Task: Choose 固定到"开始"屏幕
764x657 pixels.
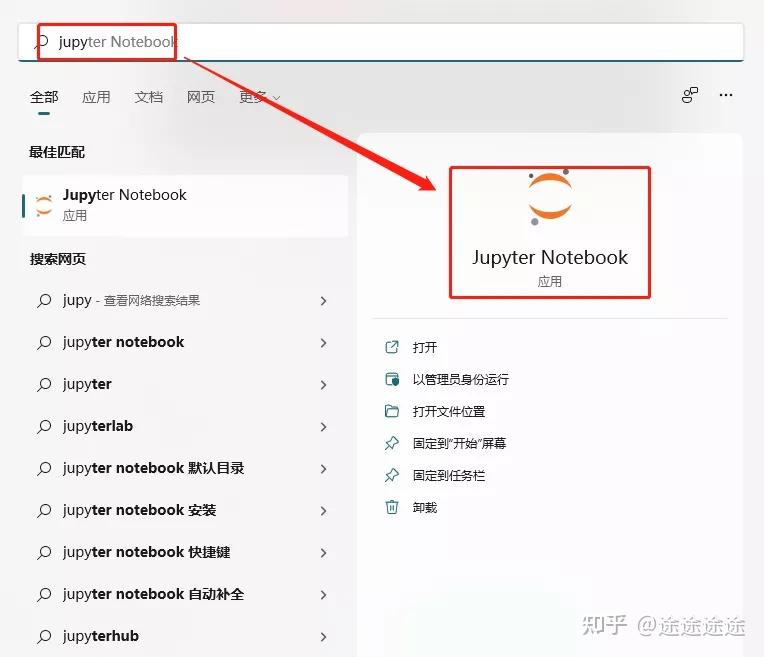Action: 459,443
